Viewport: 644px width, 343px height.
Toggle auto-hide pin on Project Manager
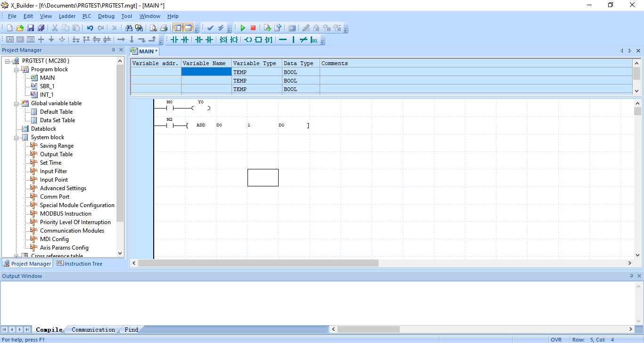coord(113,50)
